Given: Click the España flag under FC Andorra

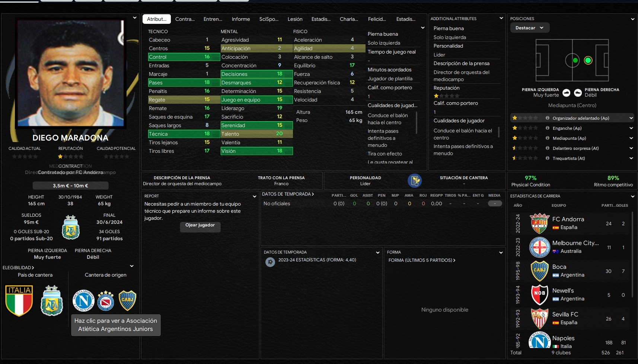Looking at the screenshot, I should click(555, 228).
